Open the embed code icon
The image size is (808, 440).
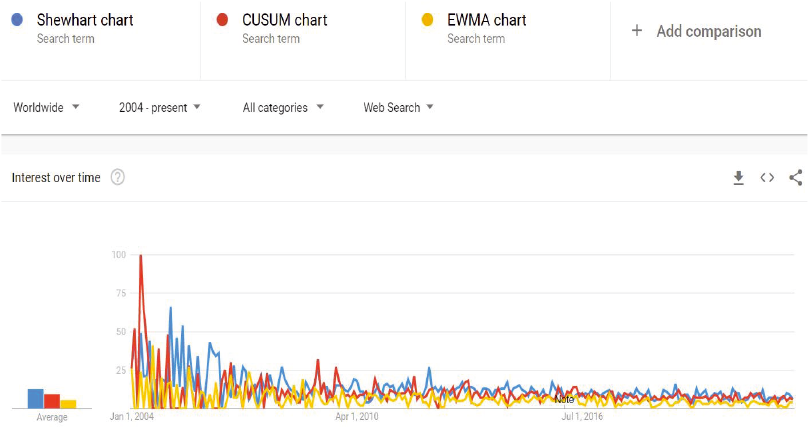(767, 178)
